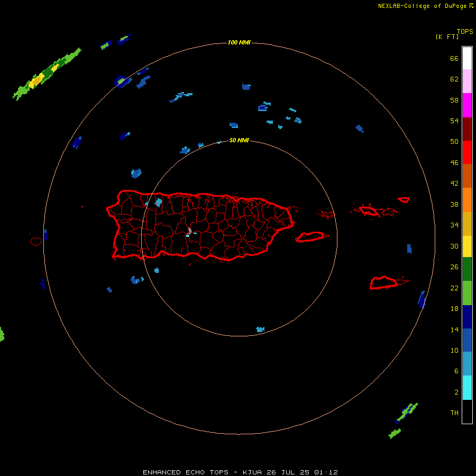This screenshot has height=476, width=476.
Task: Click the 30 legend value
Action: coord(454,246)
